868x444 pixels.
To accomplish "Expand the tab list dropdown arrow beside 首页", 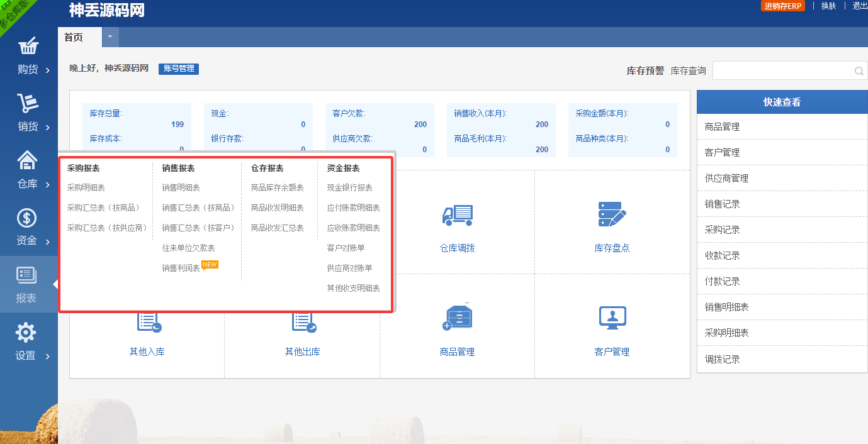I will (x=110, y=36).
